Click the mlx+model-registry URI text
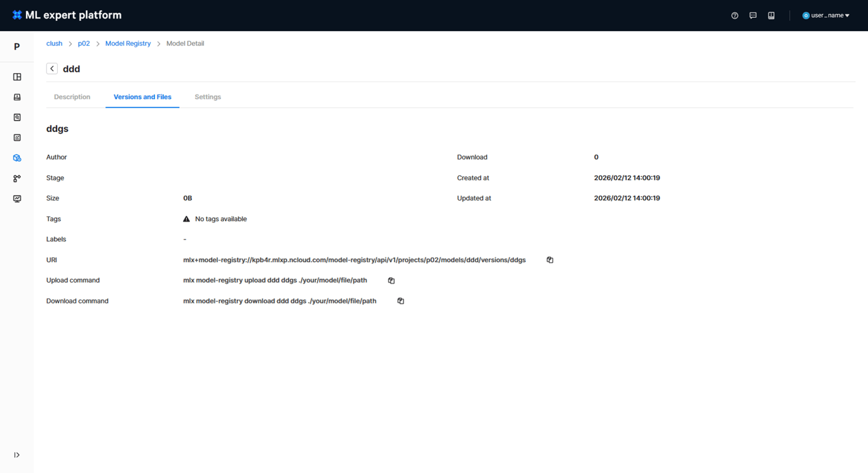Viewport: 868px width, 473px height. click(355, 260)
